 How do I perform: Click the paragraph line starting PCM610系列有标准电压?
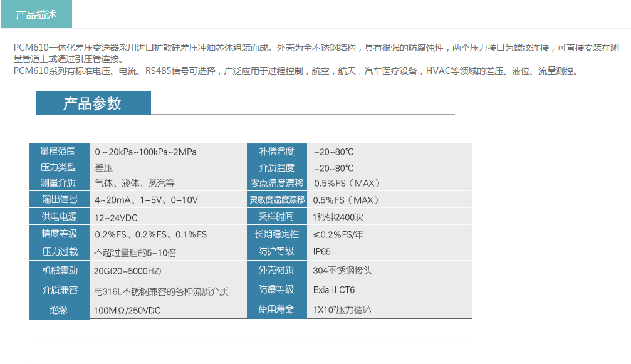[296, 71]
